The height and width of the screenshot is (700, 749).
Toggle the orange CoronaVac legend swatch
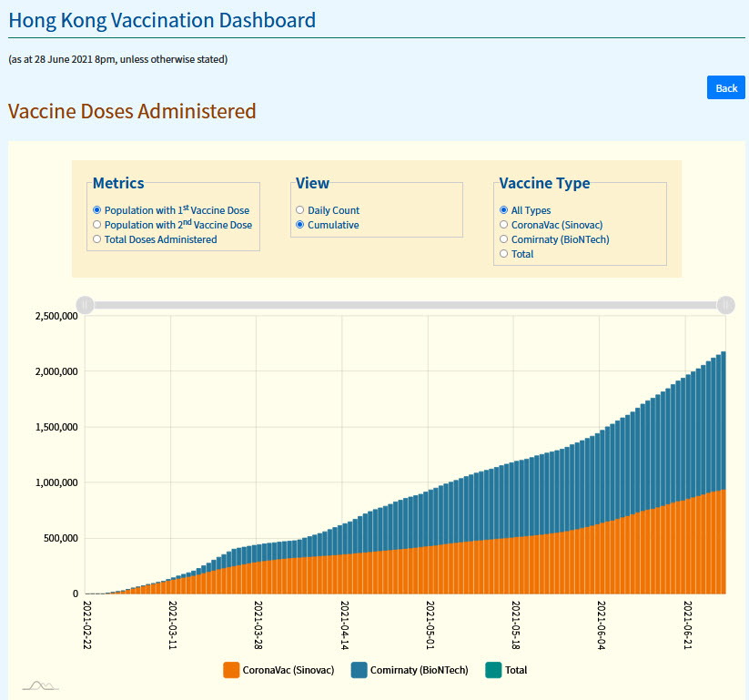click(x=231, y=670)
